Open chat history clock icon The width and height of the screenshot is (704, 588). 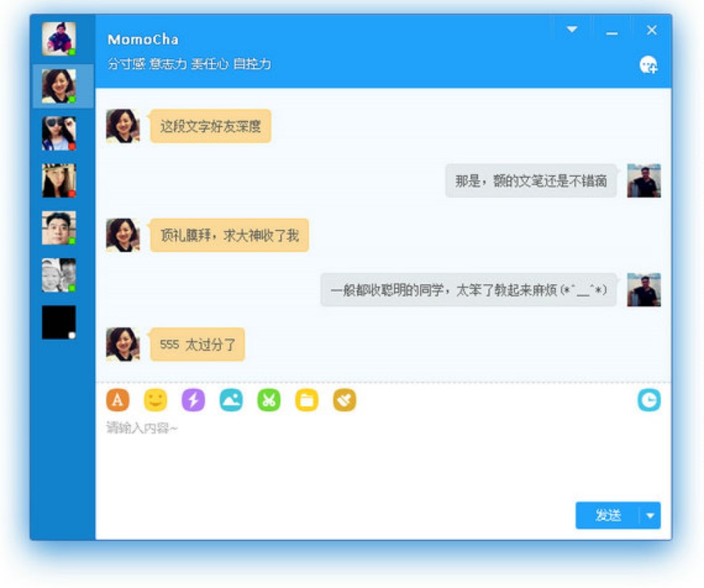tap(649, 400)
